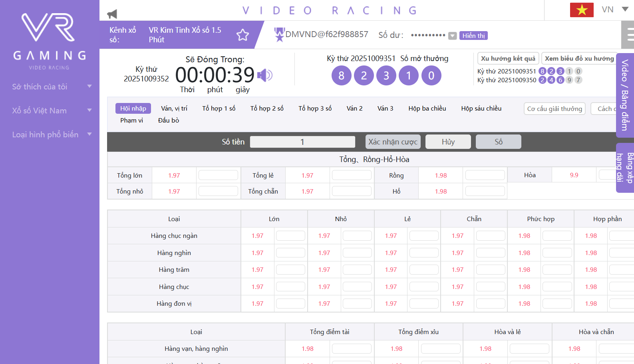This screenshot has height=364, width=634.
Task: Select the Hộp ba chiều tab
Action: [x=427, y=109]
